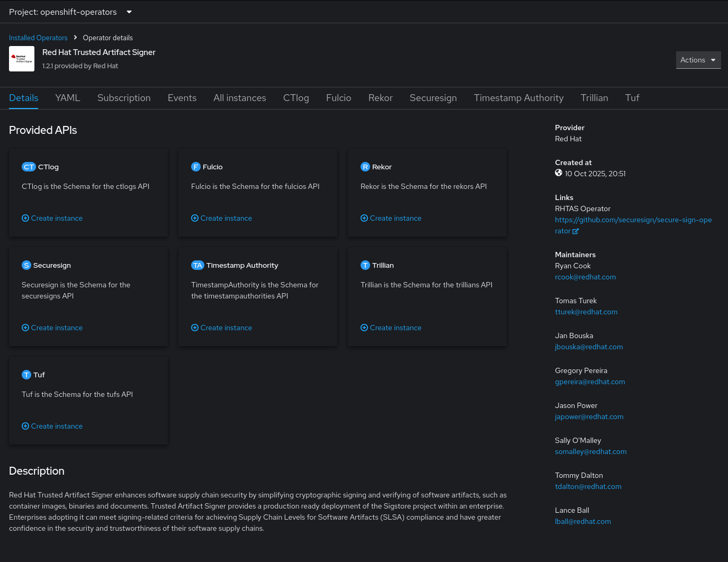Open the secure-sign-operator GitHub link
728x562 pixels.
click(633, 220)
